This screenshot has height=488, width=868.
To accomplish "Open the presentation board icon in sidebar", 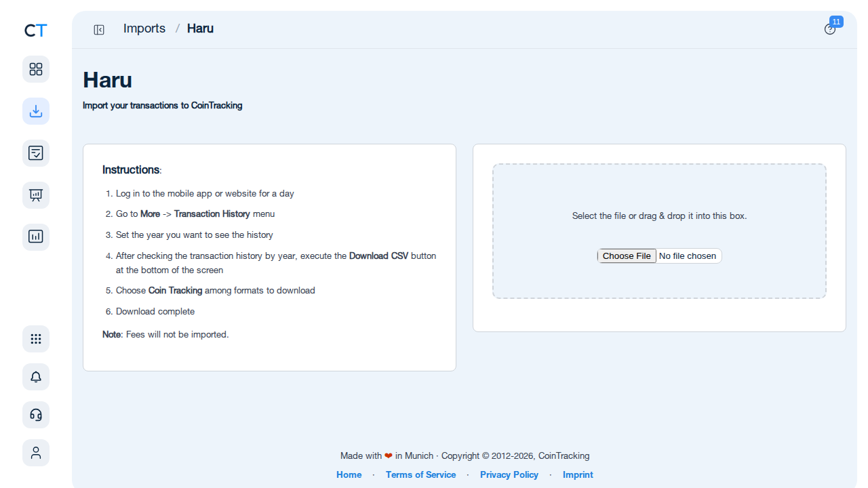I will 36,195.
